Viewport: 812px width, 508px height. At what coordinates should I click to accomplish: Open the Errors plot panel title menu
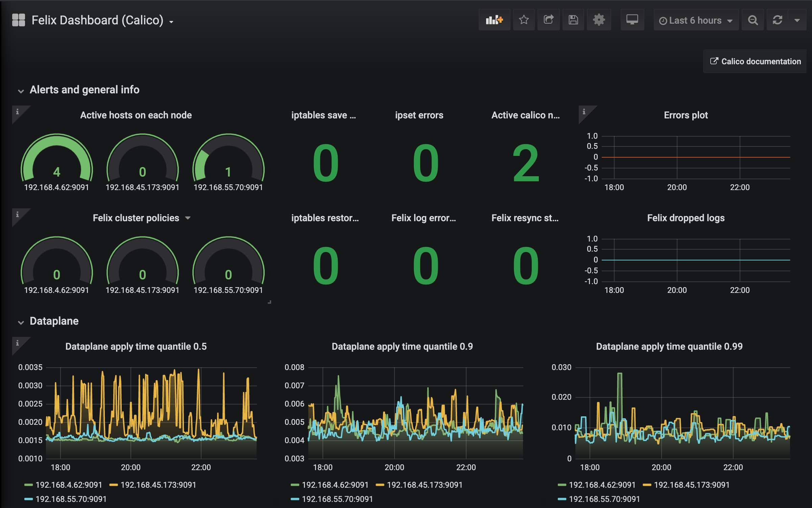(x=686, y=115)
